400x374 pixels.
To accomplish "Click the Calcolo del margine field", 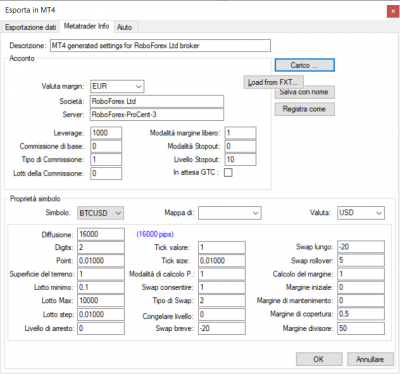I will pos(361,274).
